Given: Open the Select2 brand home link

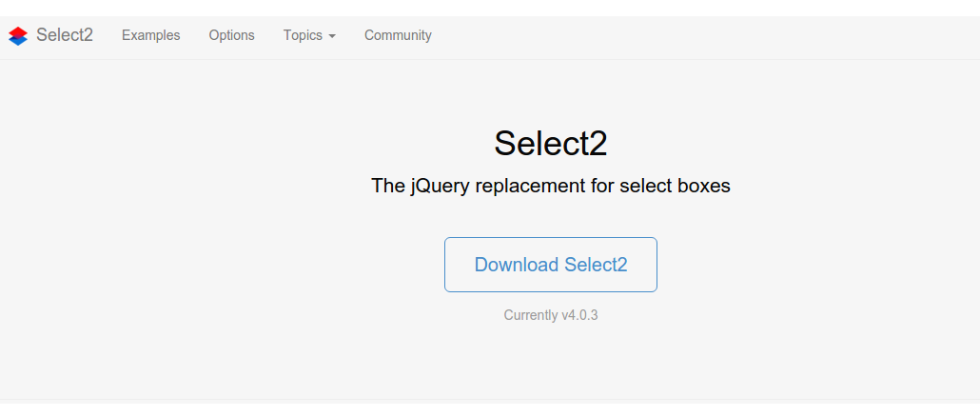Looking at the screenshot, I should [x=64, y=35].
